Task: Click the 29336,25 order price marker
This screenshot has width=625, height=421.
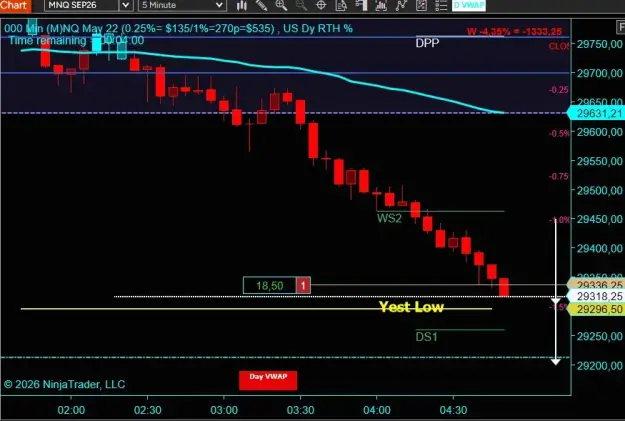Action: coord(596,285)
